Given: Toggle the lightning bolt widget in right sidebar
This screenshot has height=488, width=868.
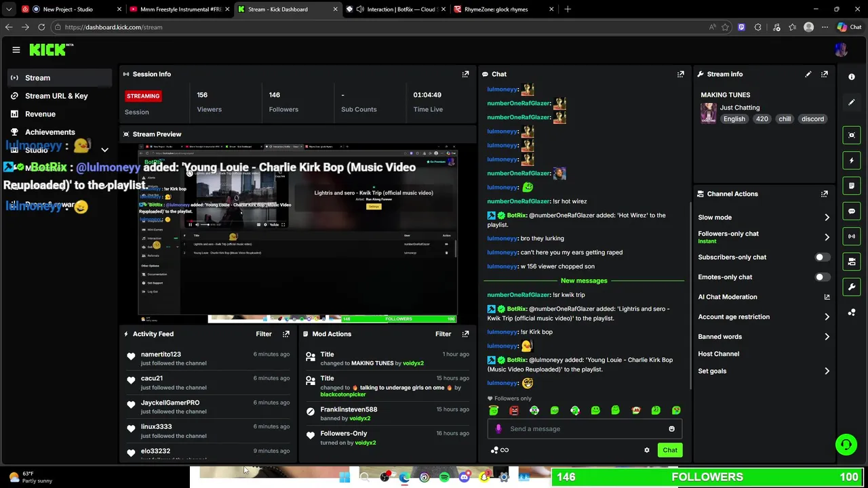Looking at the screenshot, I should 852,161.
